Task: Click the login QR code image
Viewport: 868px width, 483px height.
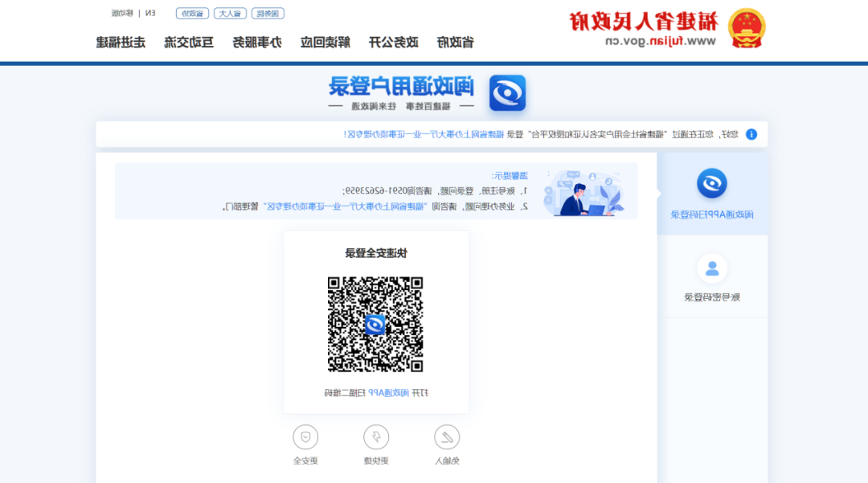Action: point(375,324)
